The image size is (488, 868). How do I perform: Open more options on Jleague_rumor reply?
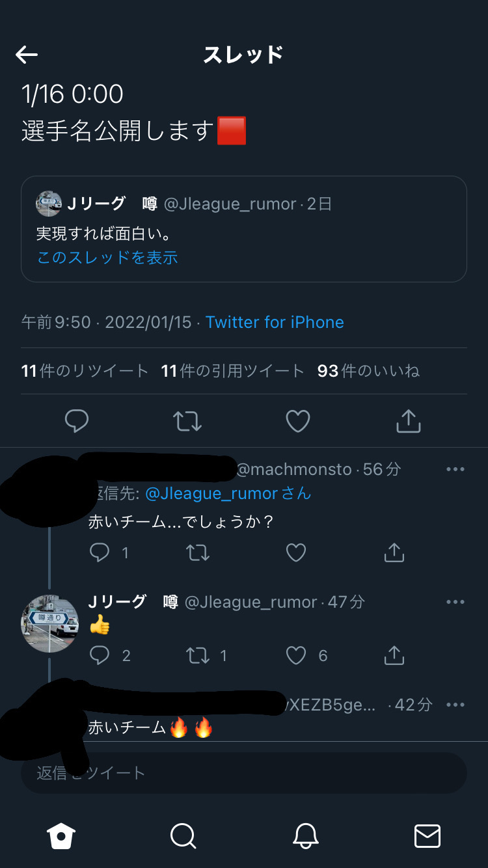click(455, 602)
